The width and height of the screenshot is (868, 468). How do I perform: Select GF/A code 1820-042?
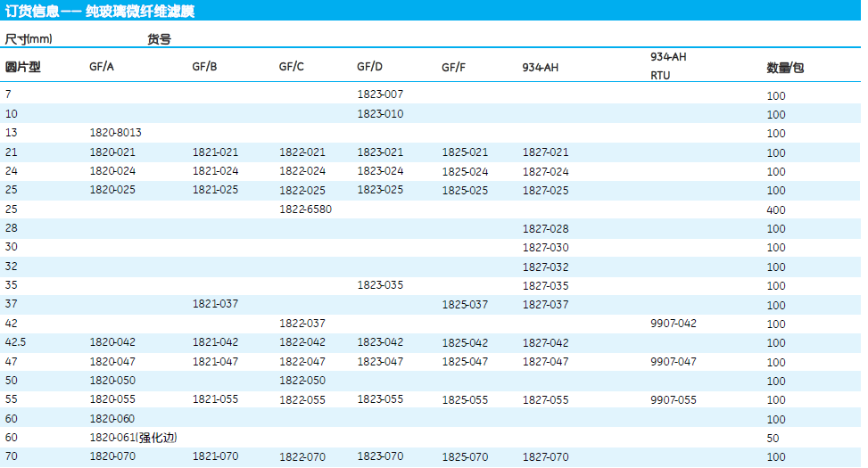(x=113, y=342)
